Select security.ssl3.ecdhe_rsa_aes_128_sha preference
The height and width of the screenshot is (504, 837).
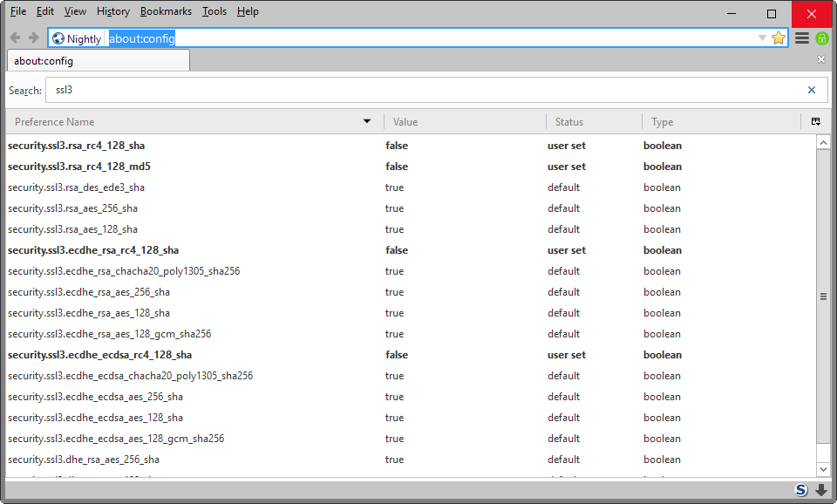[89, 313]
